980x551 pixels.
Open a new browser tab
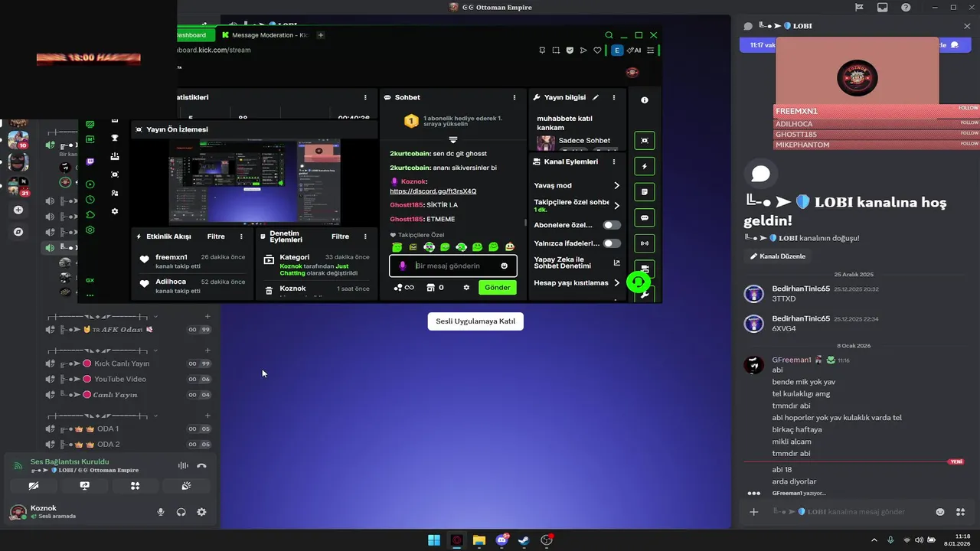(321, 35)
